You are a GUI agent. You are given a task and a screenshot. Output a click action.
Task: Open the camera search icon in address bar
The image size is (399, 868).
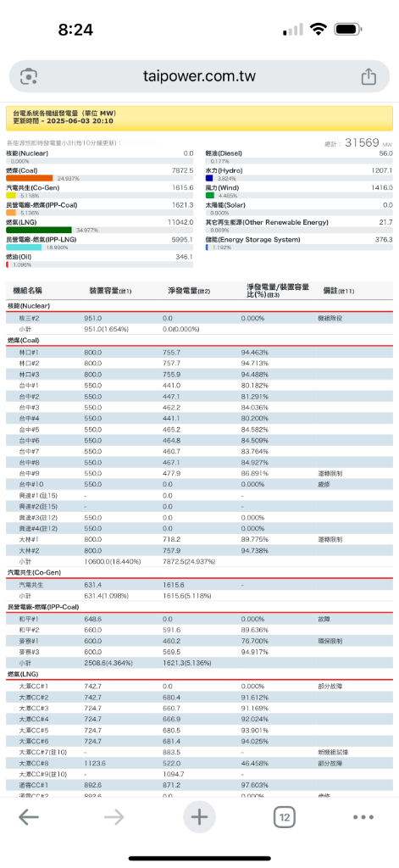pyautogui.click(x=28, y=76)
